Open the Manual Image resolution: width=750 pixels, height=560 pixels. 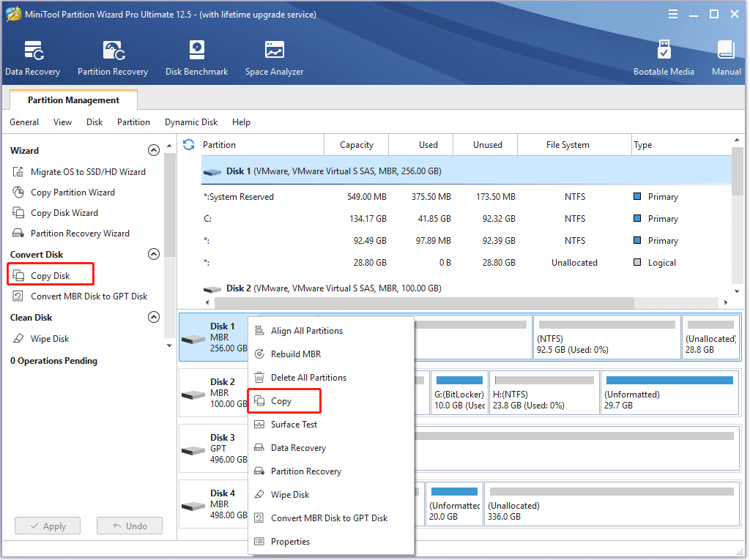(x=726, y=58)
